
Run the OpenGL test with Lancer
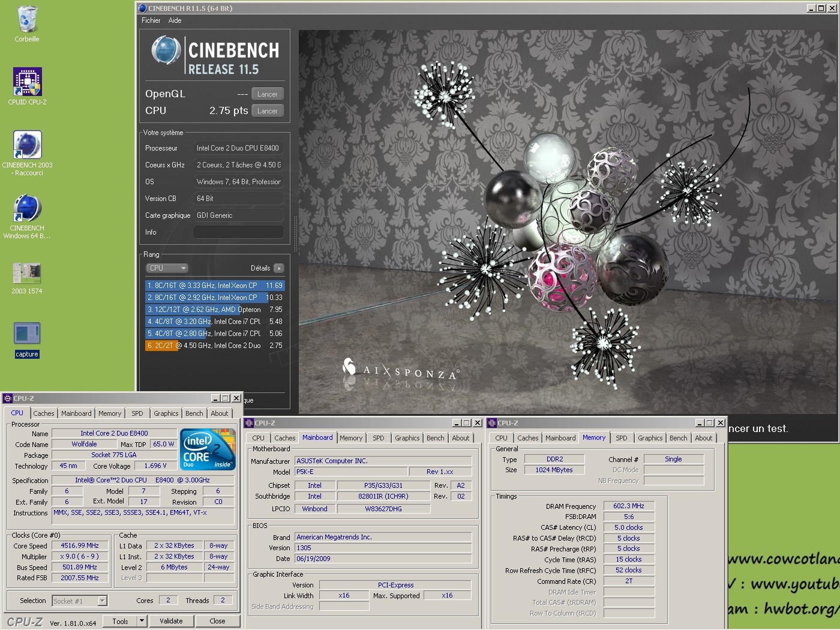pos(267,94)
